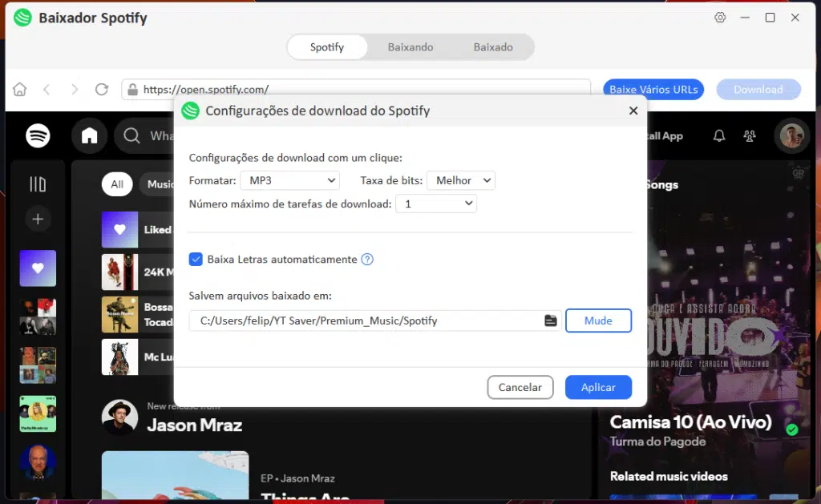Open the Taxa de bits dropdown

pyautogui.click(x=460, y=180)
